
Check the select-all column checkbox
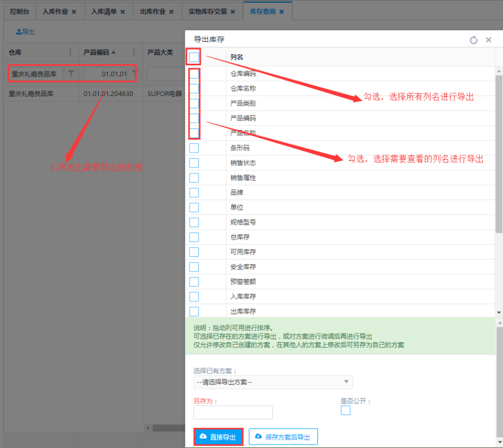pos(194,57)
